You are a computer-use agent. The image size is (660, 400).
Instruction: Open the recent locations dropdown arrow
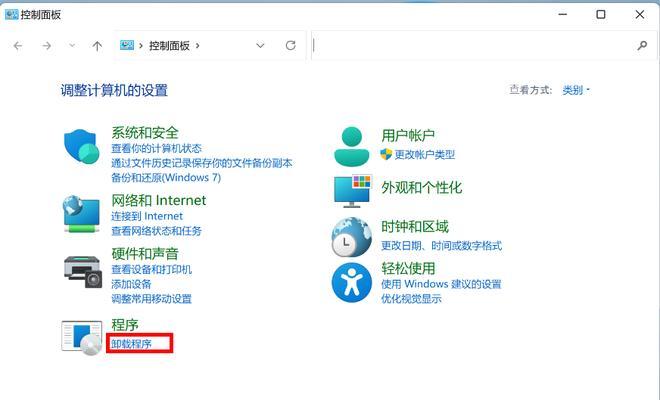click(72, 45)
